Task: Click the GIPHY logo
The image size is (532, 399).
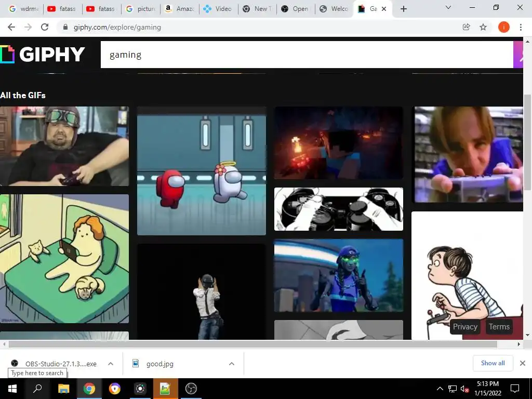Action: pyautogui.click(x=43, y=54)
